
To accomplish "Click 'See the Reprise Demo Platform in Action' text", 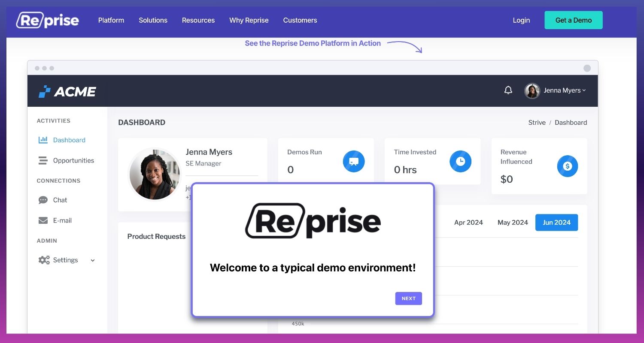I will [x=313, y=43].
